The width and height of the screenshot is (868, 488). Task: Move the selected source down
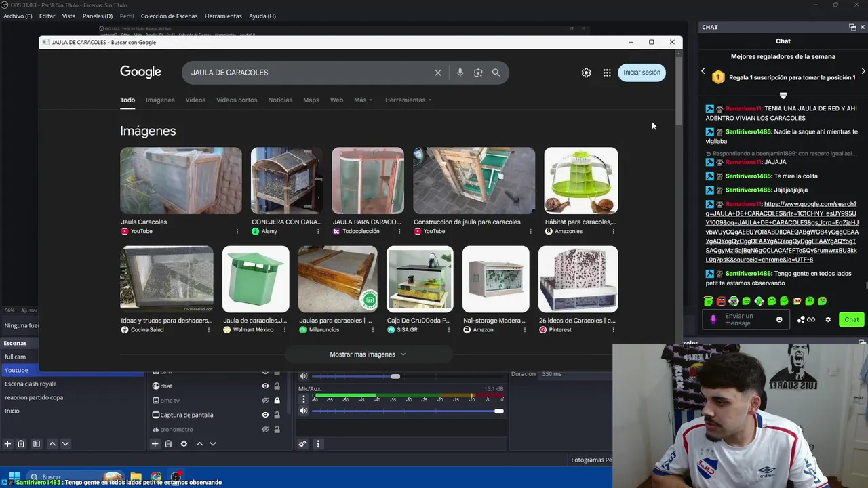[212, 444]
